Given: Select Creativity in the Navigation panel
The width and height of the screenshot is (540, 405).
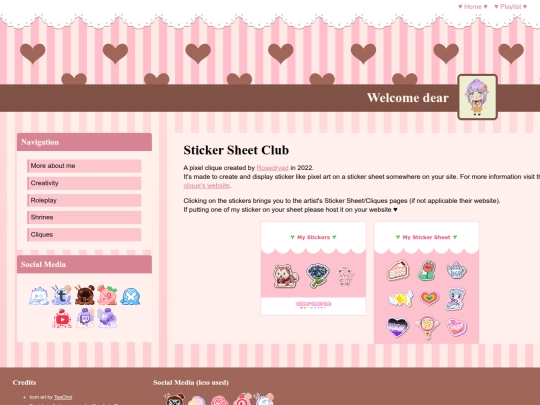Looking at the screenshot, I should pyautogui.click(x=84, y=183).
